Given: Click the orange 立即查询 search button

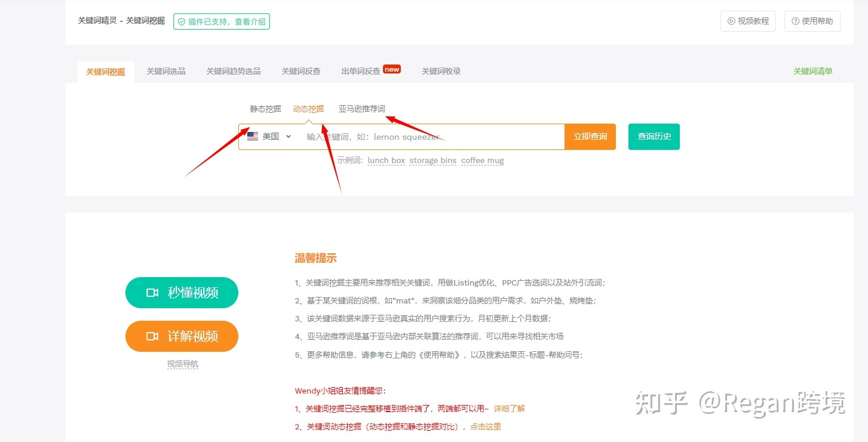Looking at the screenshot, I should [590, 136].
